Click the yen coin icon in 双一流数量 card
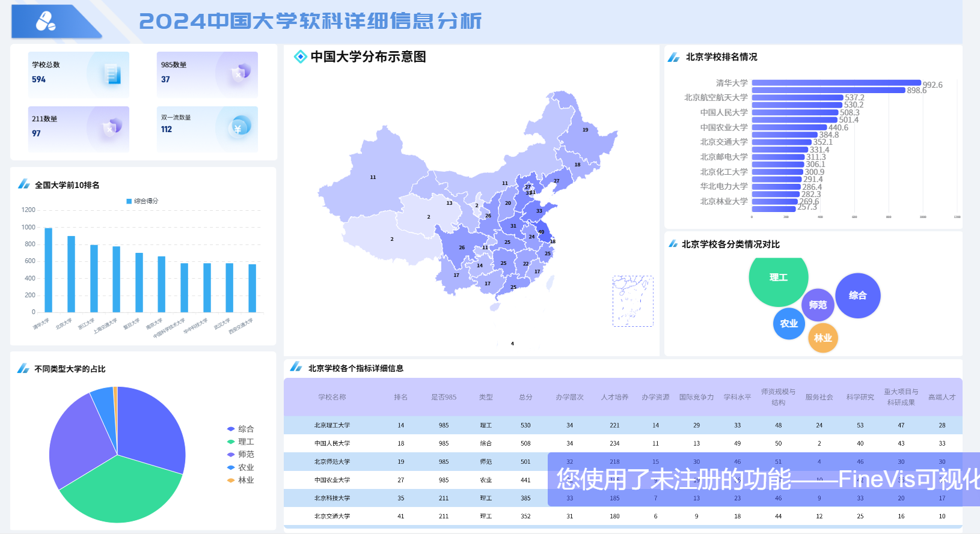The width and height of the screenshot is (980, 534). [x=239, y=127]
